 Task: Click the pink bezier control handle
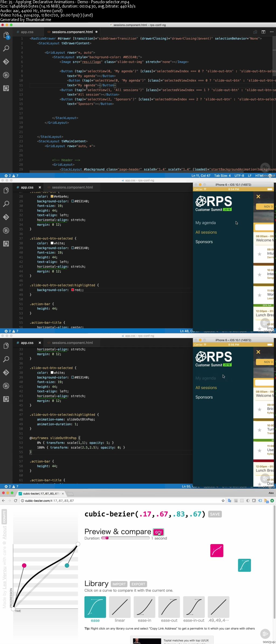[24, 565]
